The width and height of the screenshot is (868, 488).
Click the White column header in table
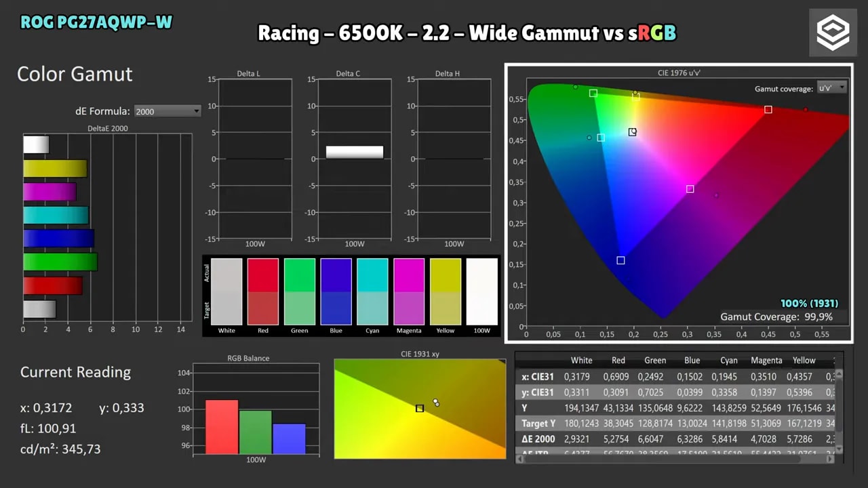581,361
